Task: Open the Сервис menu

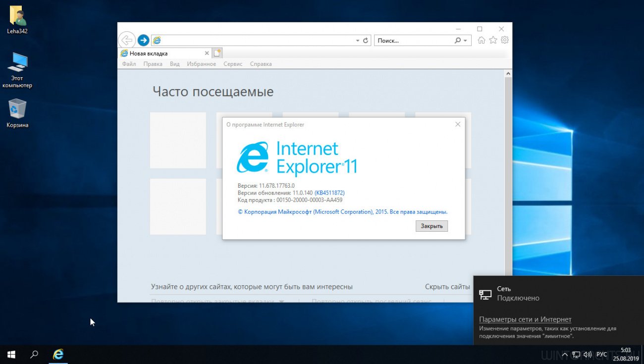Action: (233, 64)
